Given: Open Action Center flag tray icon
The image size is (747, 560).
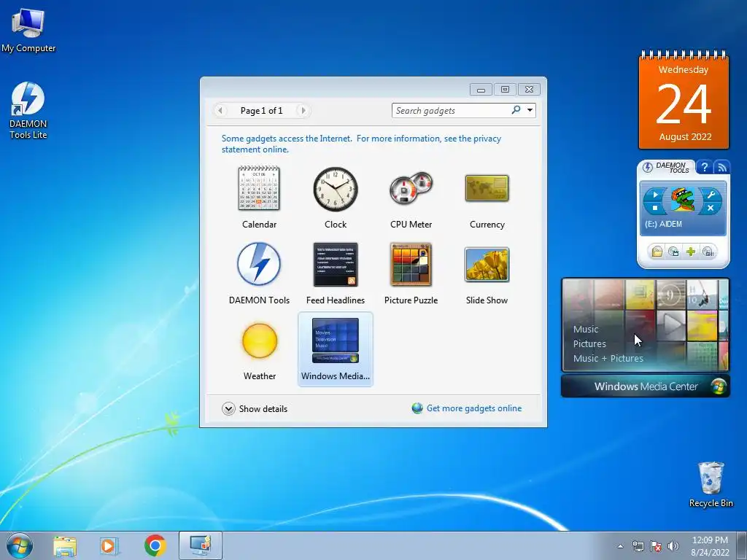Looking at the screenshot, I should coord(656,546).
